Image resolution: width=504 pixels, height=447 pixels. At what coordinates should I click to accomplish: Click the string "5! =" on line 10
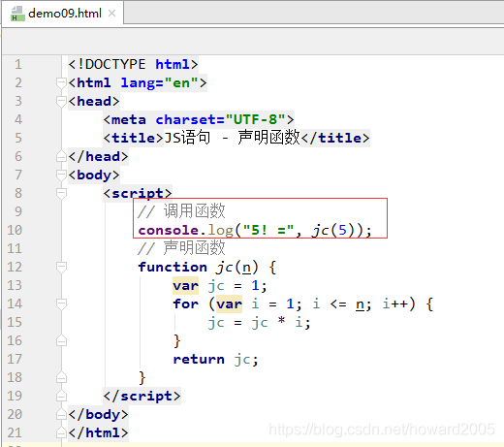click(x=268, y=231)
